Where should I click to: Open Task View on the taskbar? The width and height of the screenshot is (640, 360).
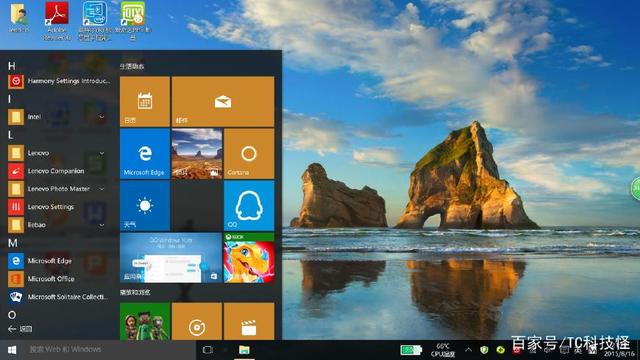[208, 350]
